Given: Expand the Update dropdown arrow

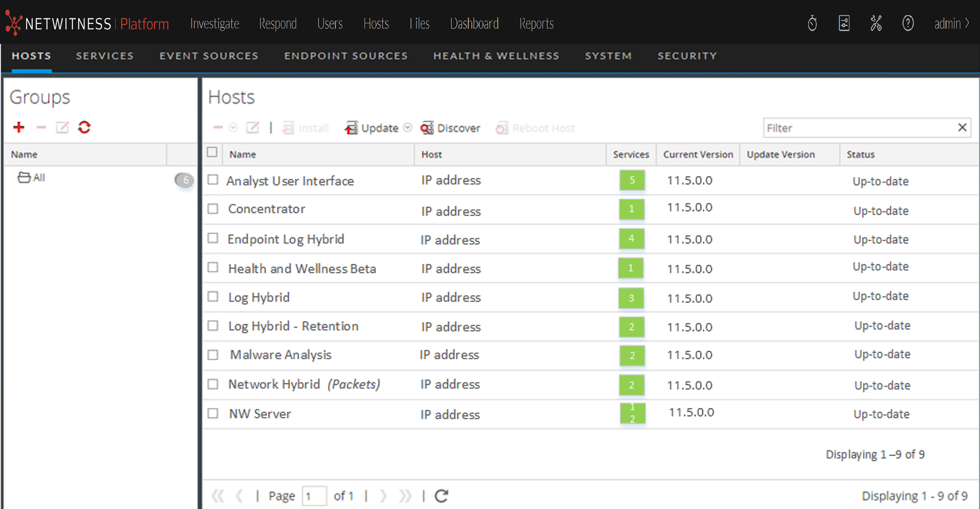Looking at the screenshot, I should [407, 128].
